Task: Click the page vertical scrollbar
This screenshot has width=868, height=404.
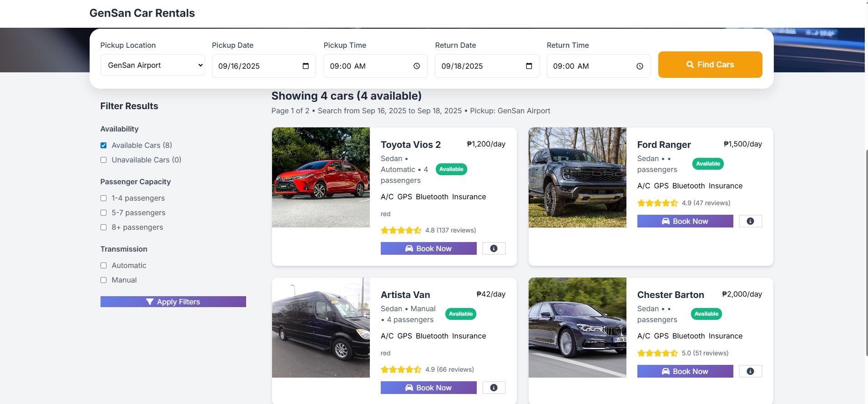Action: [866, 252]
